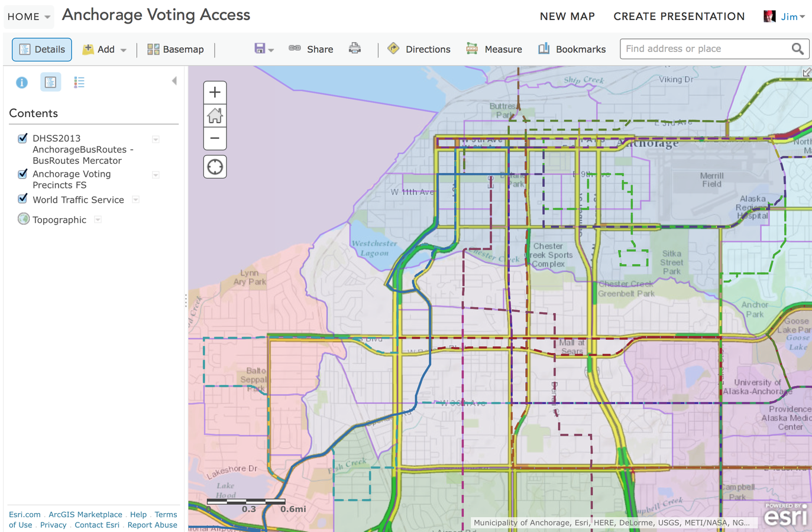This screenshot has width=812, height=532.
Task: Open the Report Abuse link
Action: point(153,525)
